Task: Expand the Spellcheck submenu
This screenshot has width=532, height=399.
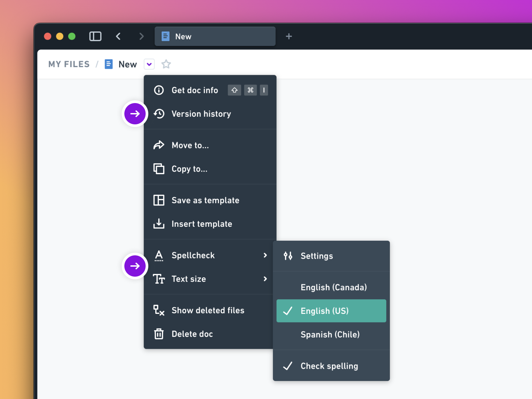Action: click(210, 255)
